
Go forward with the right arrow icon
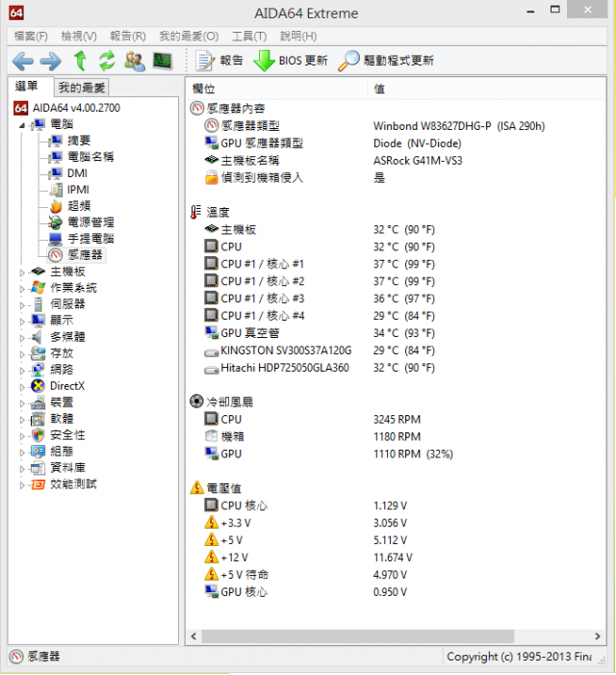point(51,61)
